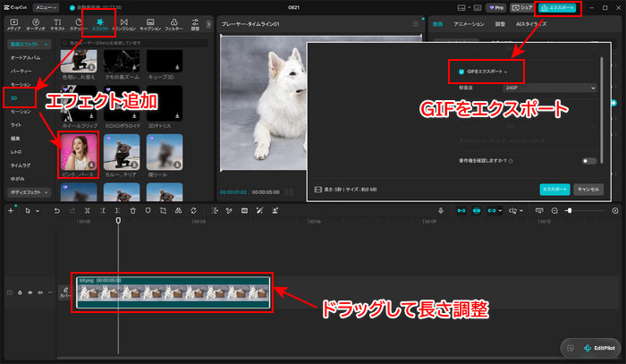The width and height of the screenshot is (626, 364).
Task: Open the selection tool dropdown arrow
Action: tap(38, 211)
